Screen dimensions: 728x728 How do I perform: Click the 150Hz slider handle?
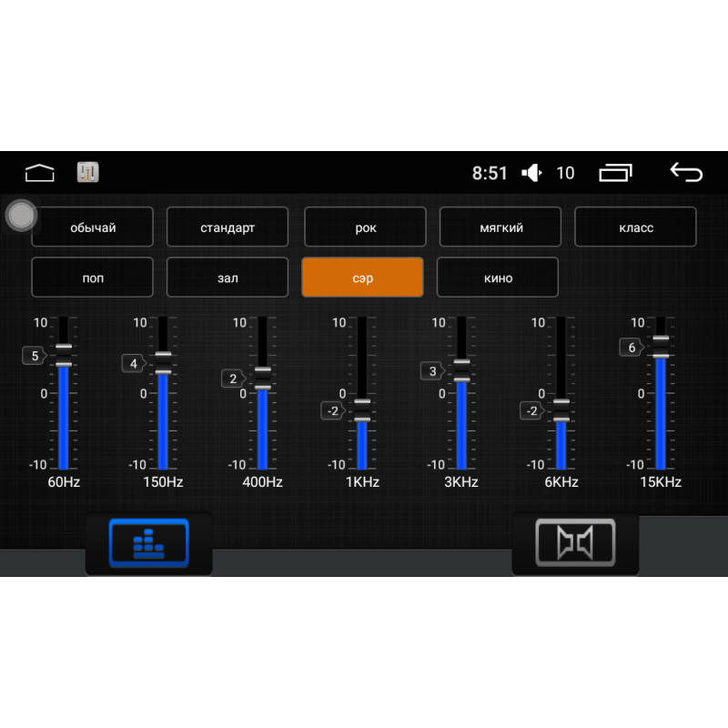point(163,363)
